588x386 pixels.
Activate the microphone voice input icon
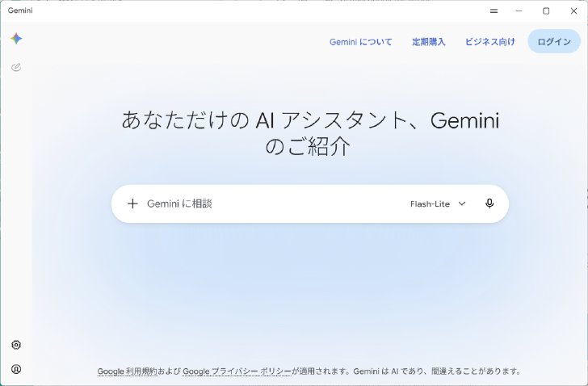click(x=489, y=203)
